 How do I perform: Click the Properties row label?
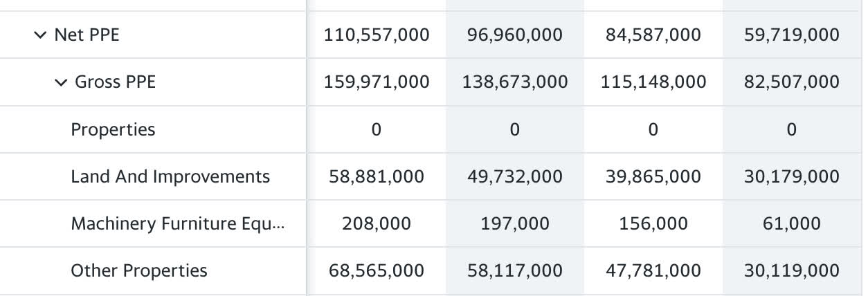tap(113, 129)
